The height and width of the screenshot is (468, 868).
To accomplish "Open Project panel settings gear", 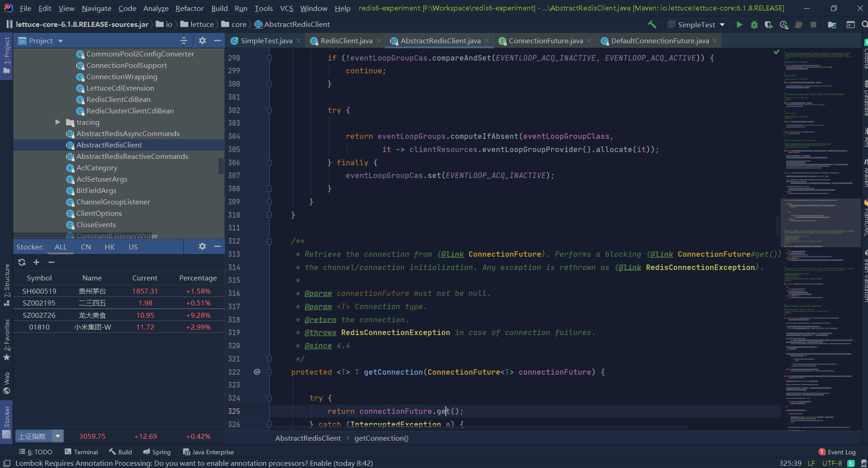I will [x=202, y=41].
